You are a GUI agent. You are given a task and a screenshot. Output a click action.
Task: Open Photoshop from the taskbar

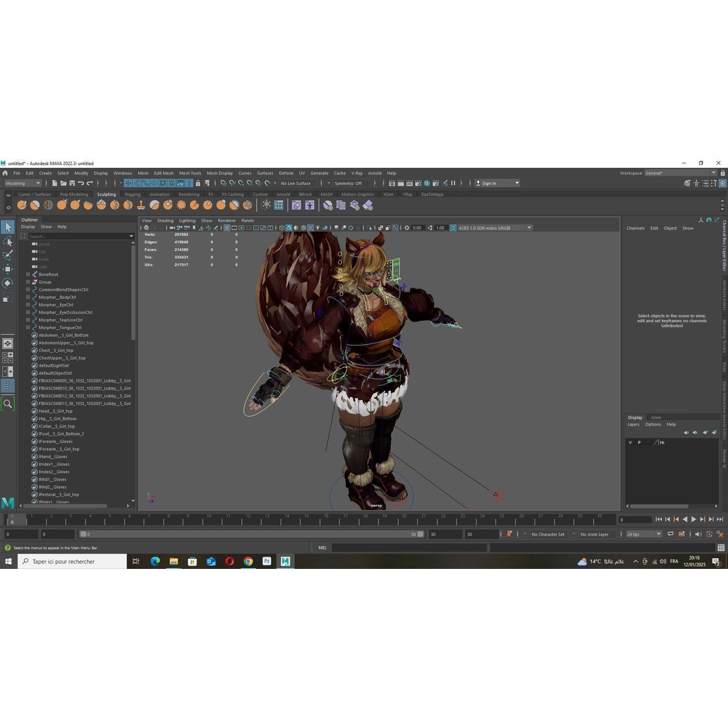266,562
